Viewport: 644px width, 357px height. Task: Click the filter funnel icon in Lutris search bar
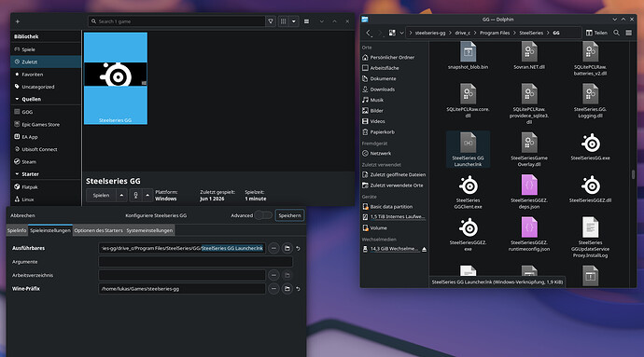tap(271, 21)
